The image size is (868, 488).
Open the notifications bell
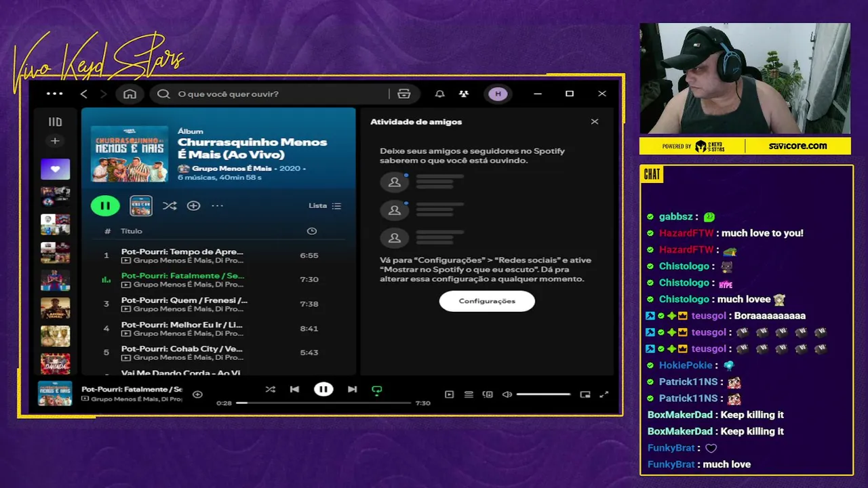439,94
